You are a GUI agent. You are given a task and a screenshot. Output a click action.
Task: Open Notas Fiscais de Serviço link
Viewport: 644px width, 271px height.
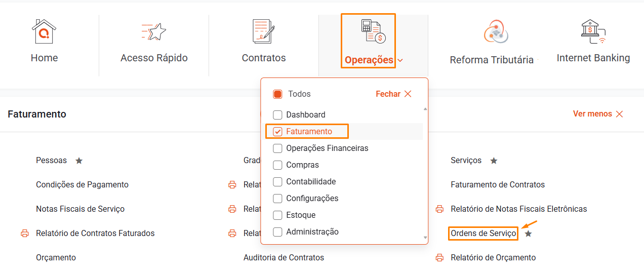click(80, 209)
